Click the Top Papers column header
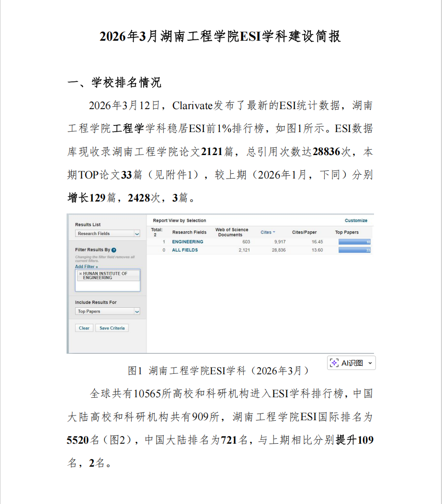Viewport: 442px width, 504px height. [x=347, y=232]
